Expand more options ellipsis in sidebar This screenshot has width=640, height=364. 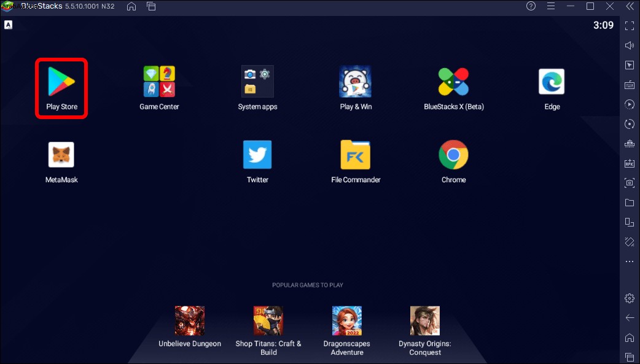(630, 261)
